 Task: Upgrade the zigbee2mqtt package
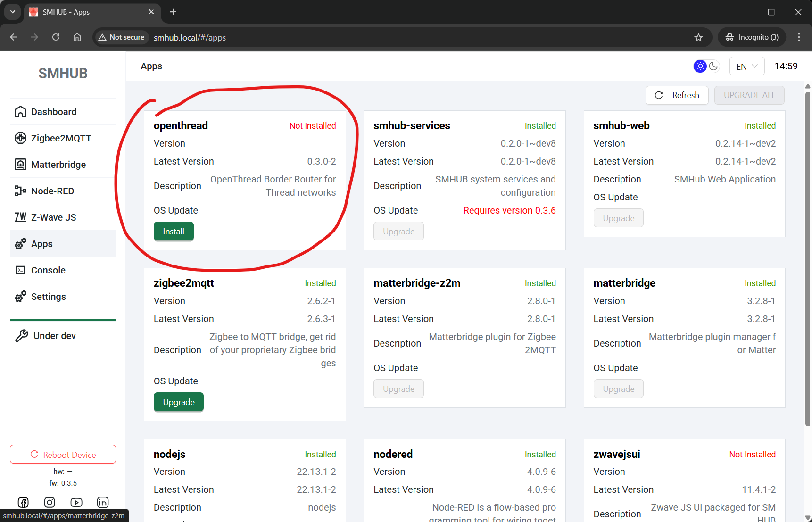179,402
